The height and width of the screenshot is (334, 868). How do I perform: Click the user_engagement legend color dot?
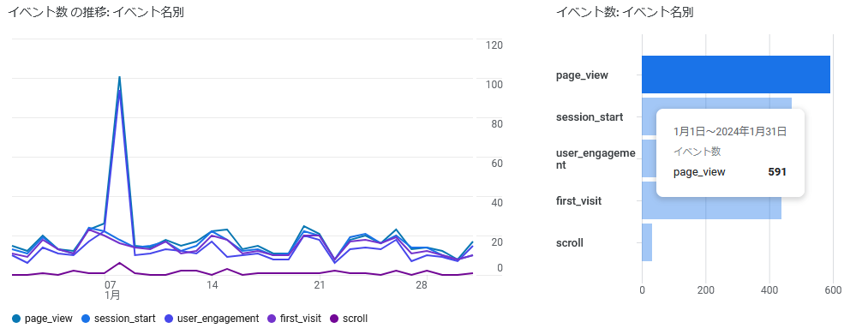pos(168,319)
